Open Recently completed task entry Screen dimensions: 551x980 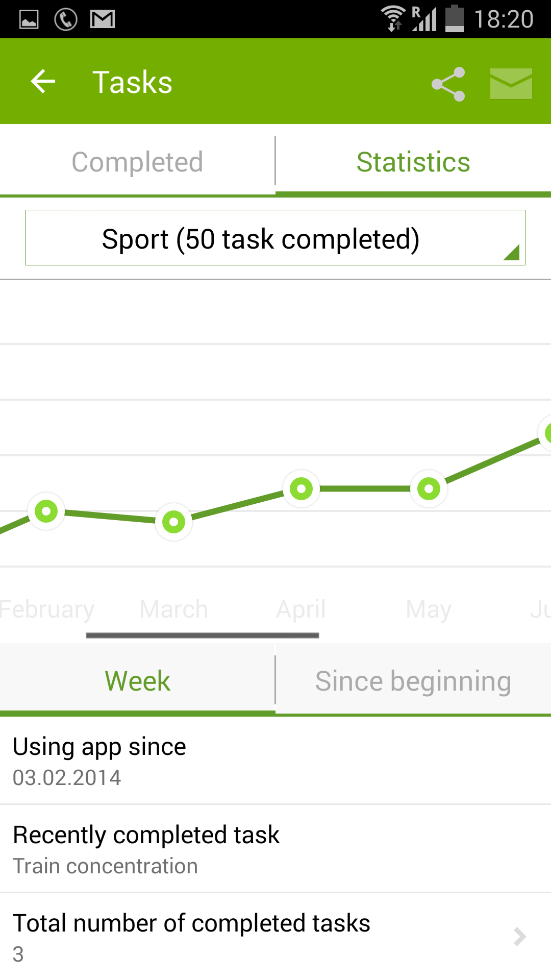coord(275,849)
